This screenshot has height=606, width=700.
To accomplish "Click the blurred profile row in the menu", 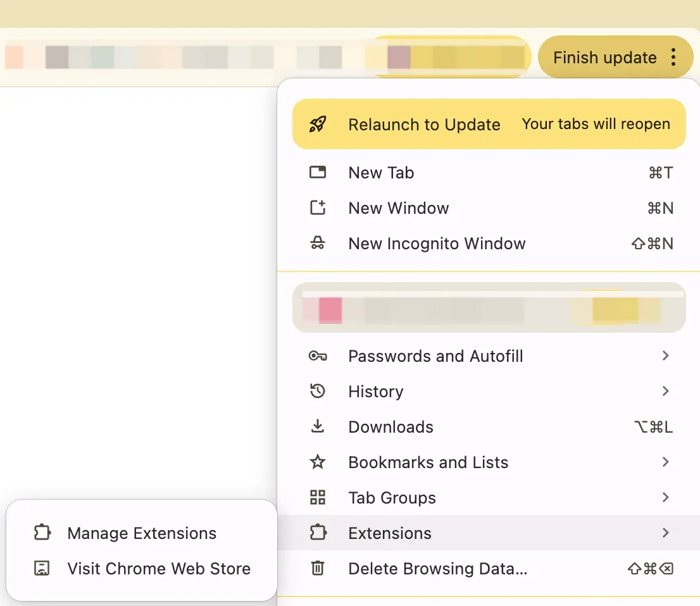I will [x=489, y=307].
